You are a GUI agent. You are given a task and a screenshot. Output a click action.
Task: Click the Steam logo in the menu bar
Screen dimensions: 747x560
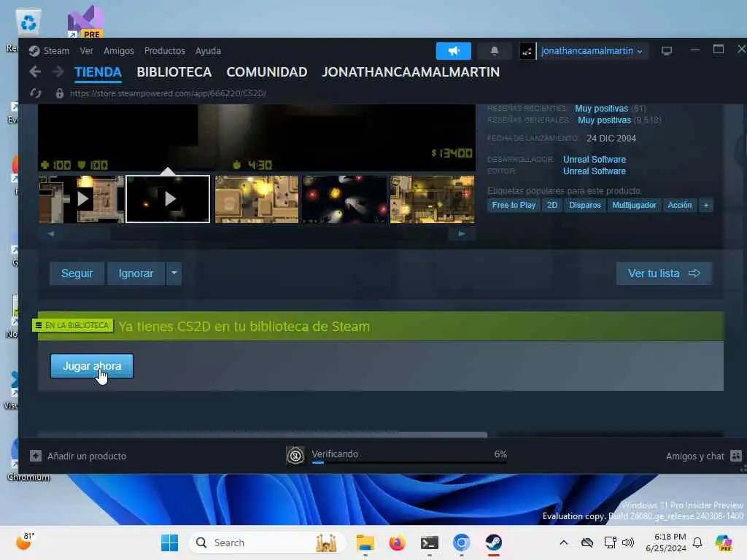pos(34,51)
